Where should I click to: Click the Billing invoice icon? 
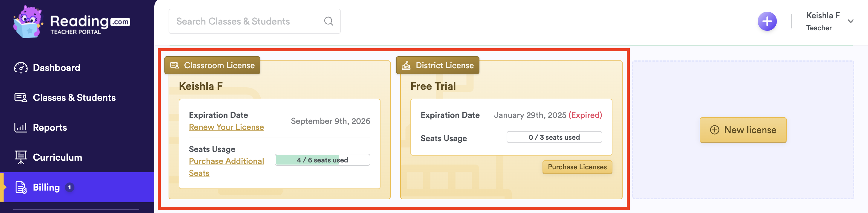[x=21, y=187]
